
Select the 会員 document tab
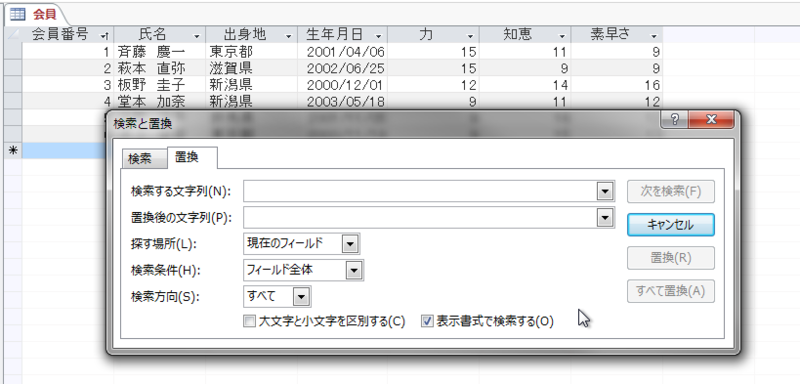(x=37, y=14)
